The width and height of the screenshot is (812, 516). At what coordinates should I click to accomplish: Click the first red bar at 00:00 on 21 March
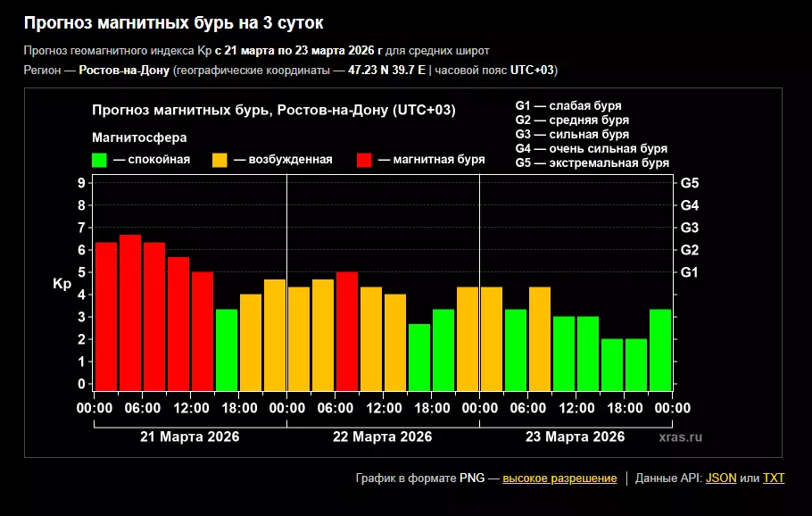click(106, 316)
